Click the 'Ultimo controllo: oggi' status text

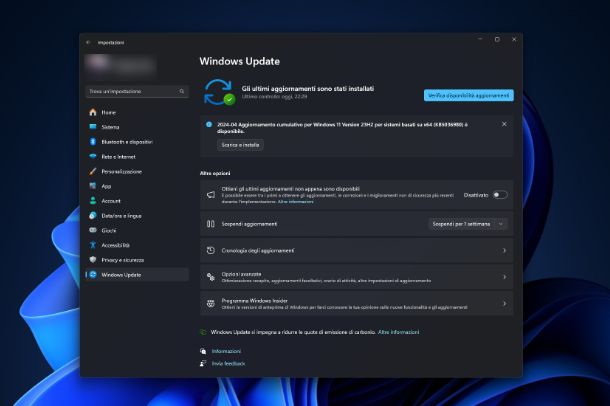click(x=274, y=96)
